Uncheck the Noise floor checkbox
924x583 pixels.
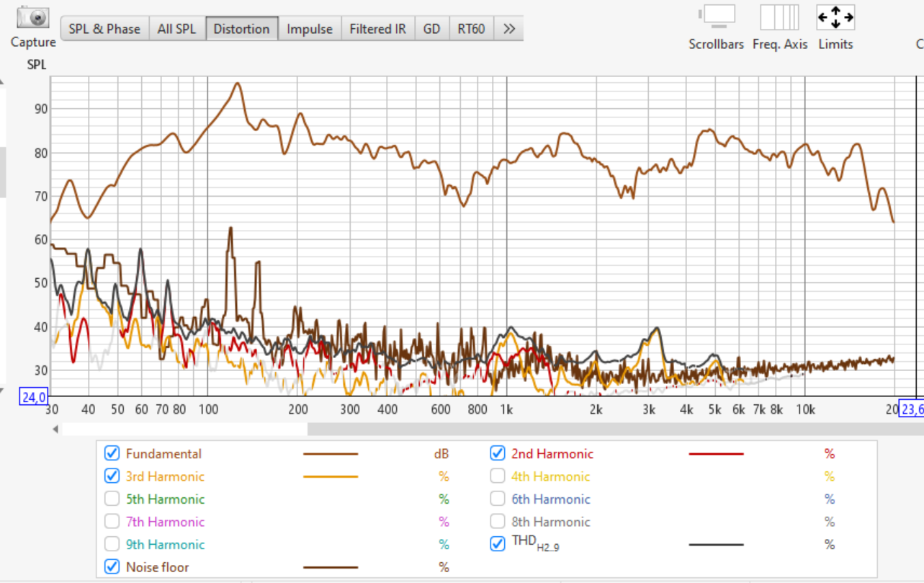[x=112, y=567]
